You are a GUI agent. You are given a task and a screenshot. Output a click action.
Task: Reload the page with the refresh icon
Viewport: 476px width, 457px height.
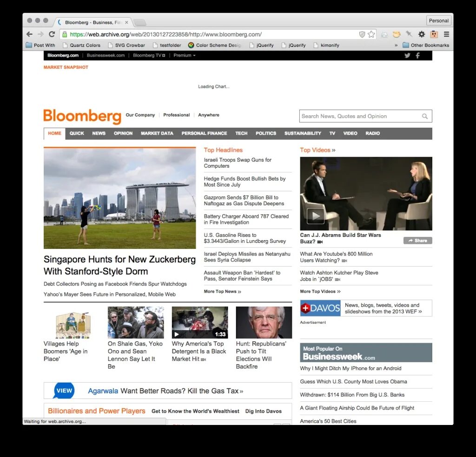52,34
